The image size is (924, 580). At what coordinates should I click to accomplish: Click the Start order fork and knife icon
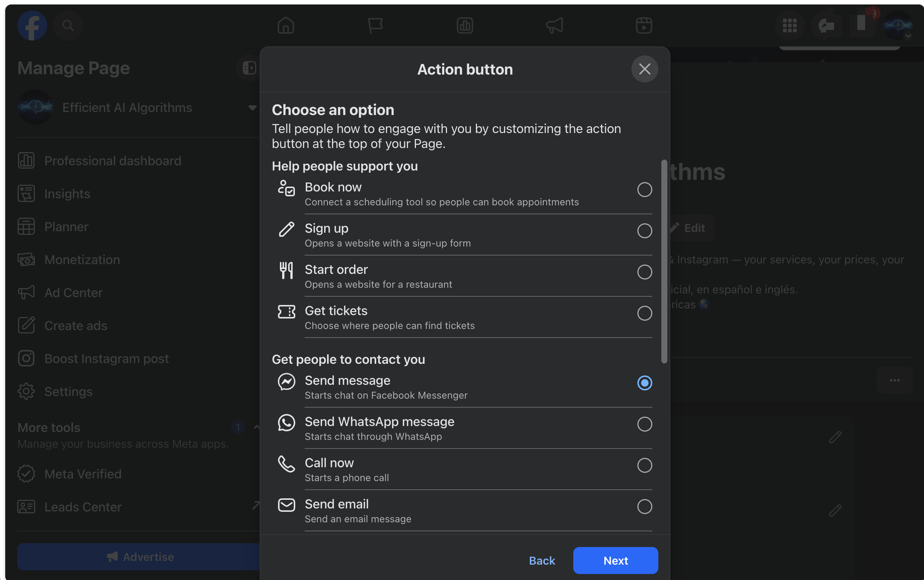287,271
